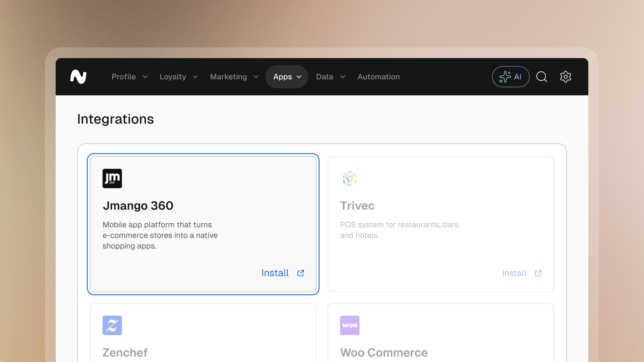
Task: Install the Jmango 360 integration
Action: coord(275,273)
